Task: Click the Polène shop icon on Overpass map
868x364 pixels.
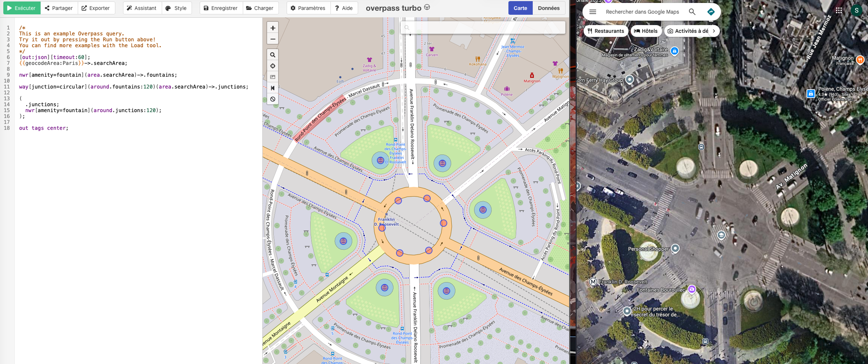Action: [507, 89]
